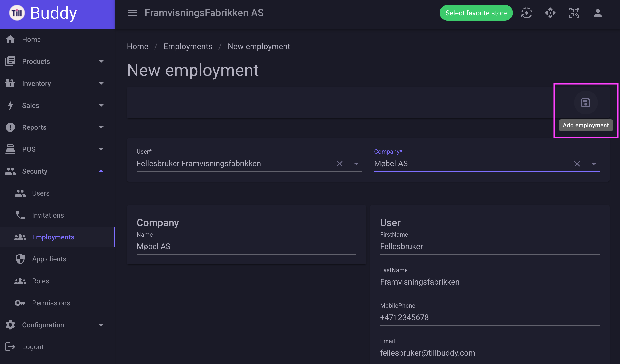Collapse the Security sidebar section

(57, 171)
